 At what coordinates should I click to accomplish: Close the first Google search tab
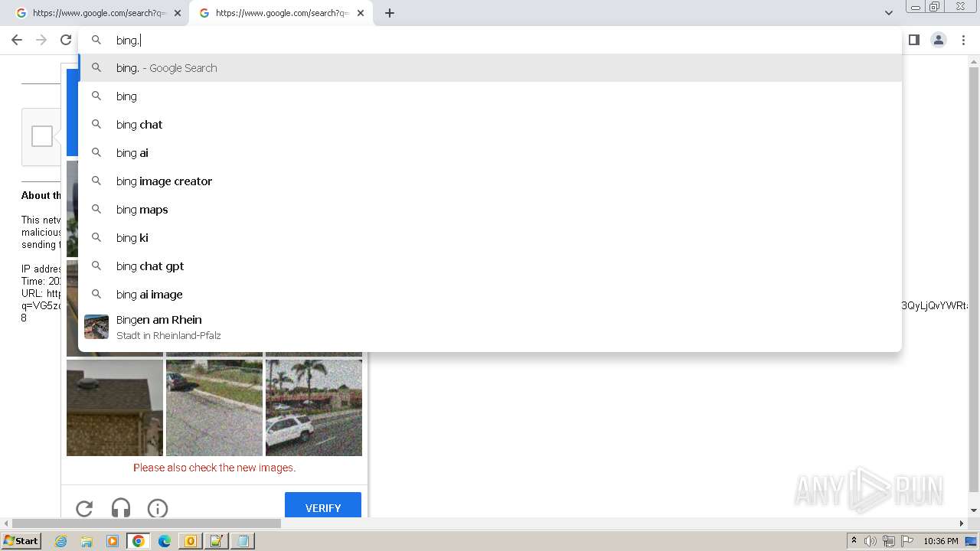point(178,13)
